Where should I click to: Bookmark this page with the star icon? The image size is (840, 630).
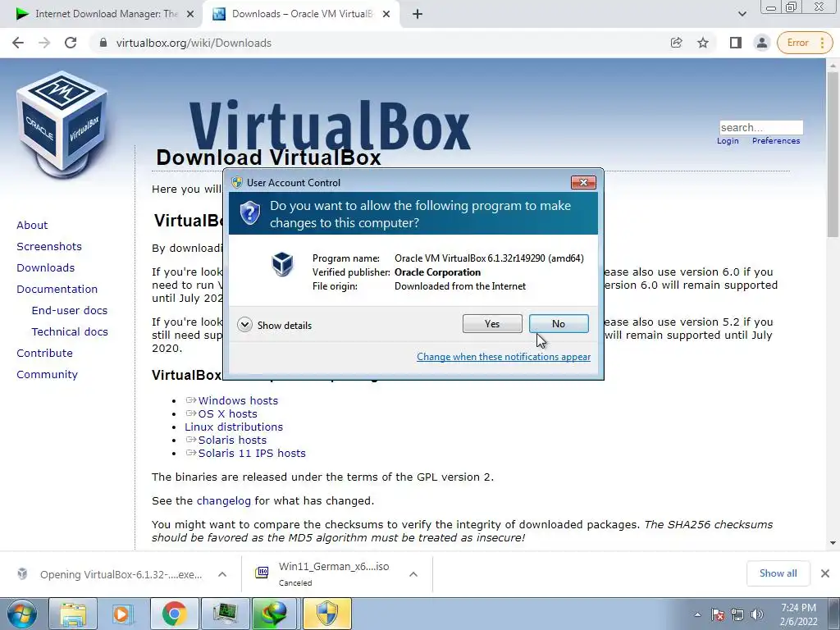[x=703, y=43]
